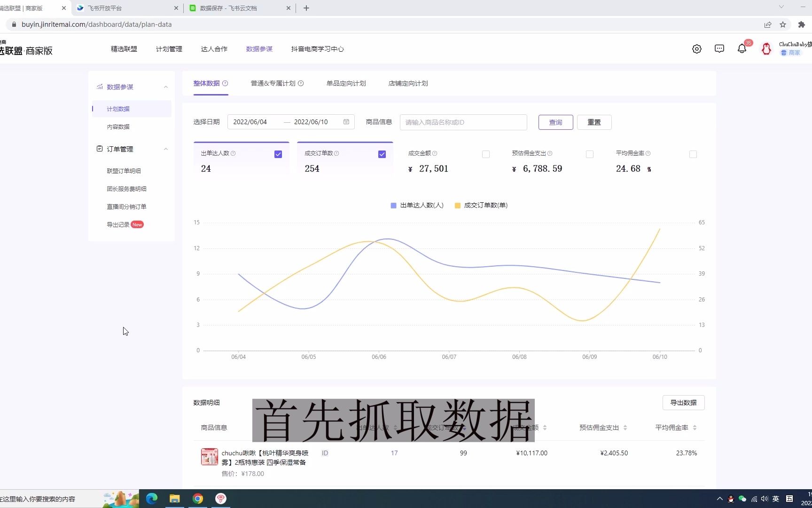
Task: Click help icon next to 普通&专属计划
Action: [301, 83]
